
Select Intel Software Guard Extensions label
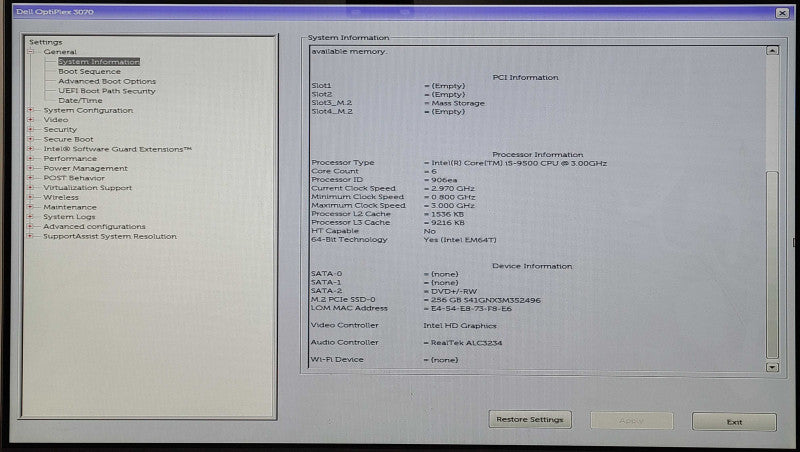pos(118,149)
